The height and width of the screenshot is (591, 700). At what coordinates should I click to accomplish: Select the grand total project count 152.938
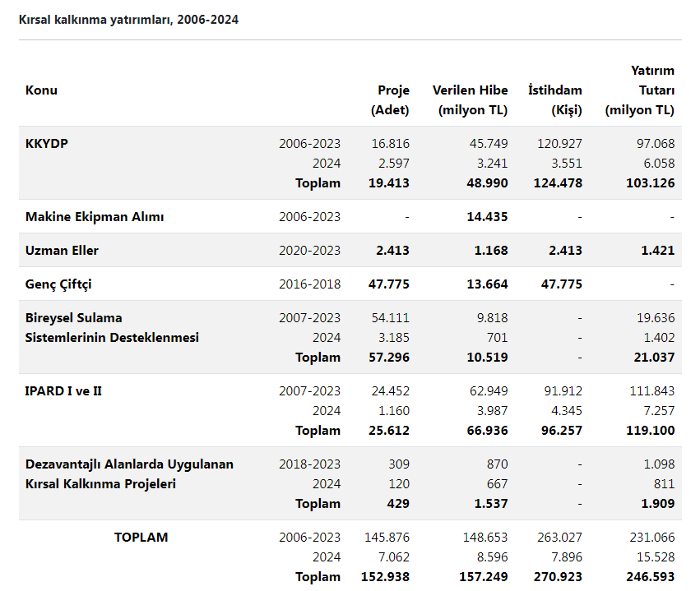coord(385,577)
